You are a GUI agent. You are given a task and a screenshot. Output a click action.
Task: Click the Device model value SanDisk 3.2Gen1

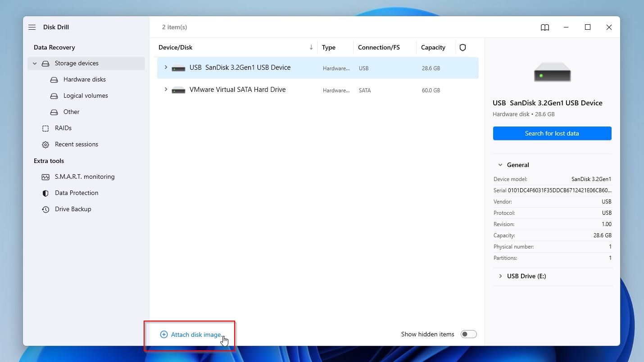(x=591, y=179)
